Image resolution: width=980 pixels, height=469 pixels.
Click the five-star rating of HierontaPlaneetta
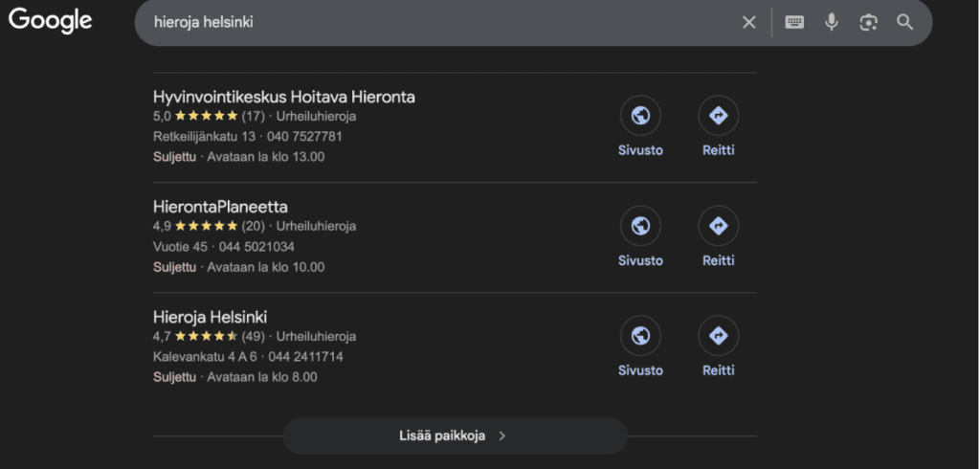pyautogui.click(x=206, y=227)
